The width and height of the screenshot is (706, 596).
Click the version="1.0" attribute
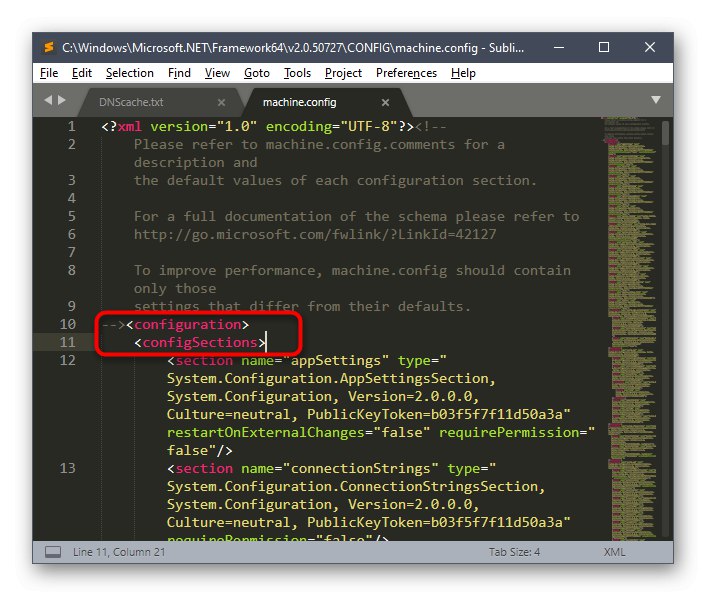203,126
